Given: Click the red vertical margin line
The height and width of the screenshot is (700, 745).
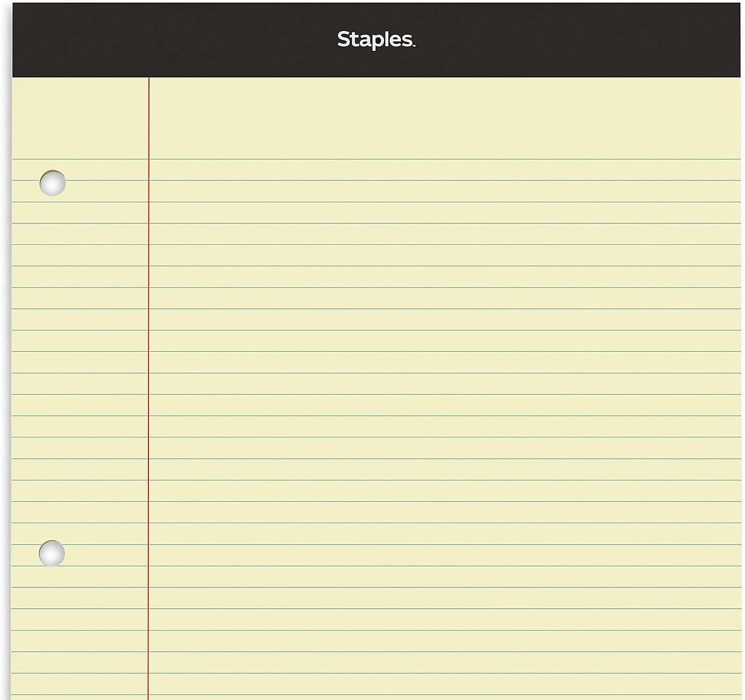Looking at the screenshot, I should coord(148,388).
